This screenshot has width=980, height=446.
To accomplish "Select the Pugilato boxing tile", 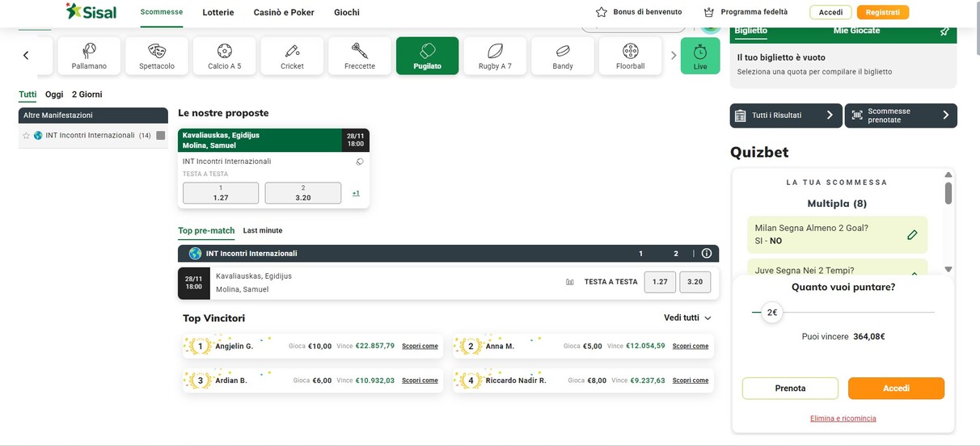I will click(x=428, y=56).
